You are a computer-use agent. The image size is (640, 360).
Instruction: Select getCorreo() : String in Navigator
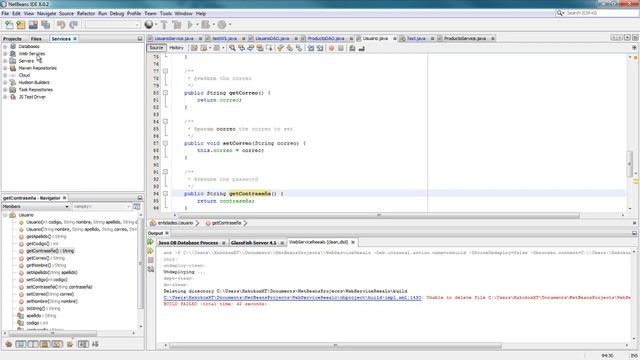(x=46, y=258)
